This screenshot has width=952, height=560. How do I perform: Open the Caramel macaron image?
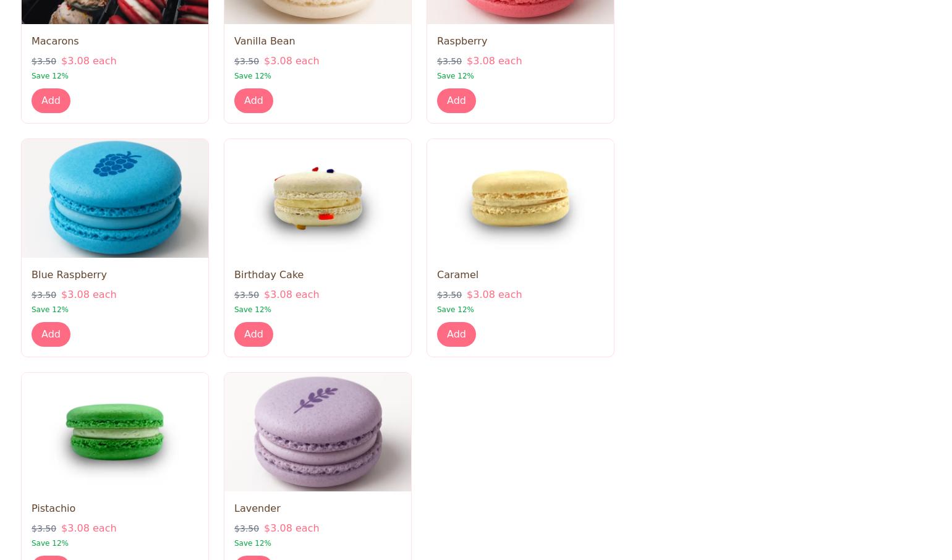click(x=521, y=198)
